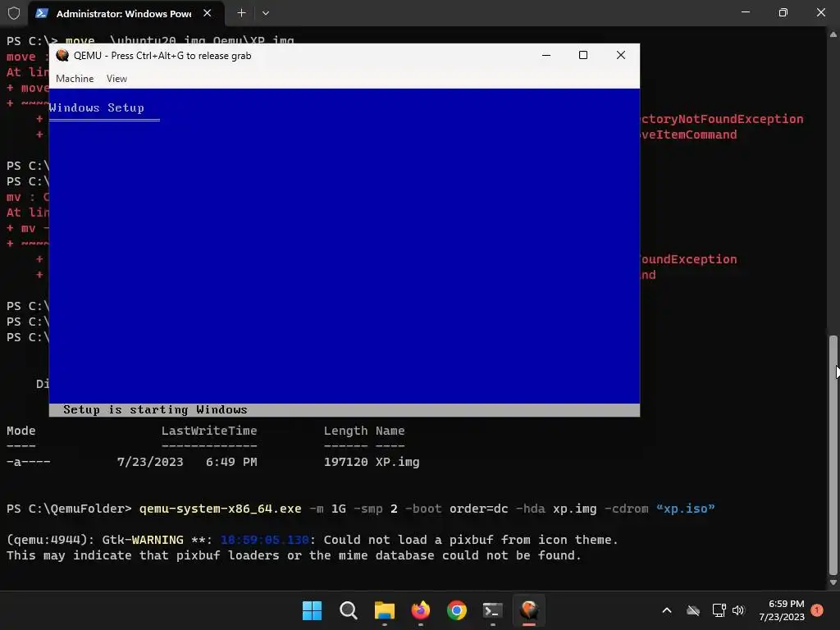Expand the terminal profile dropdown

click(266, 13)
